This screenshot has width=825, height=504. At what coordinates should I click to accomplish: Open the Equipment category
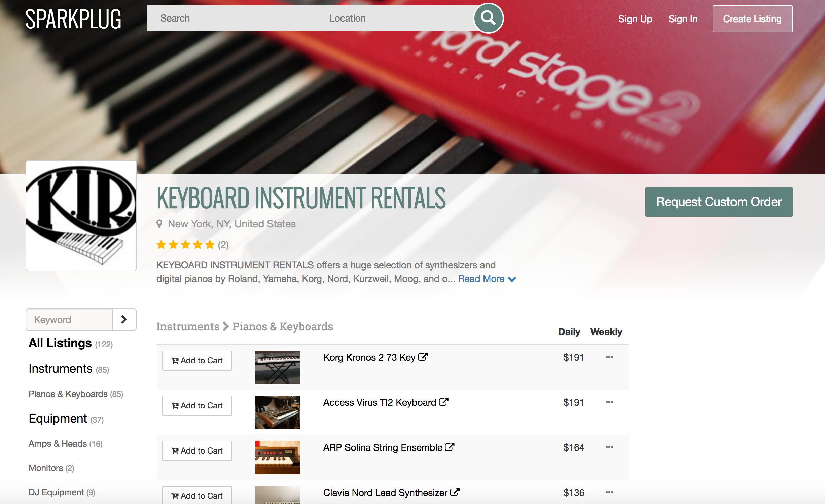(58, 419)
